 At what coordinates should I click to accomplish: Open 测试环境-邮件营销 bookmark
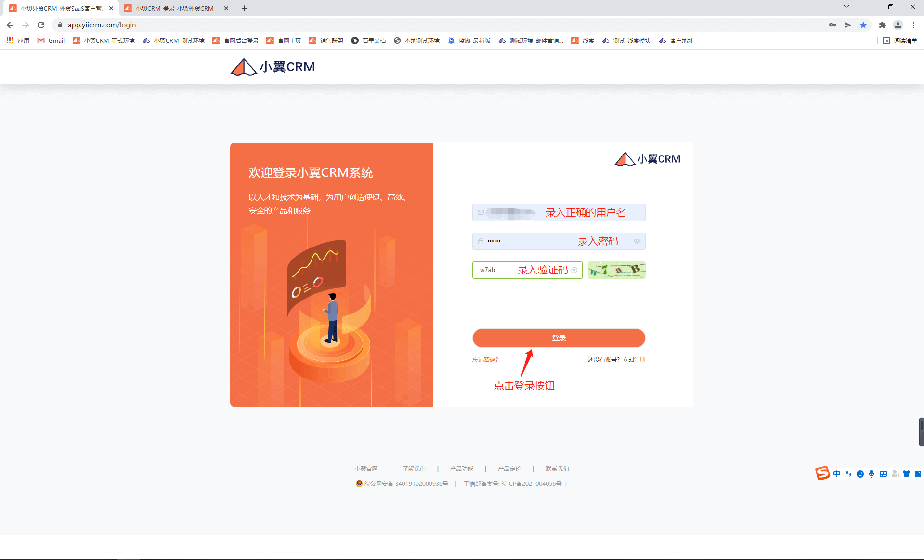click(x=531, y=41)
